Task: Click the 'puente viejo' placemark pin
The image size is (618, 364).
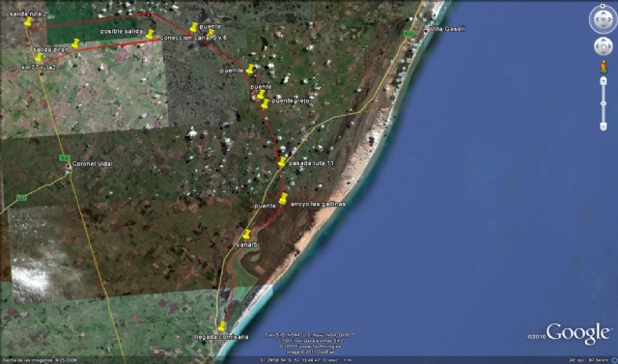Action: point(265,103)
